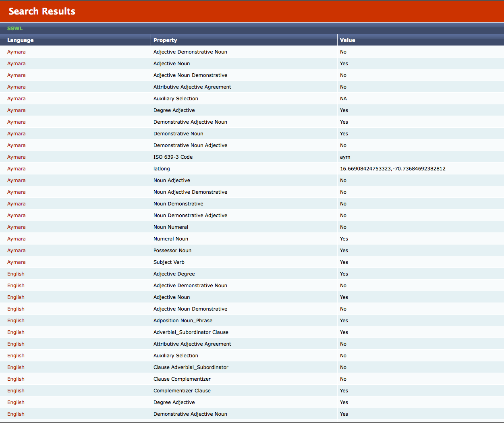Viewport: 504px width, 423px height.
Task: Click the 'aym' ISO code value
Action: tap(345, 157)
